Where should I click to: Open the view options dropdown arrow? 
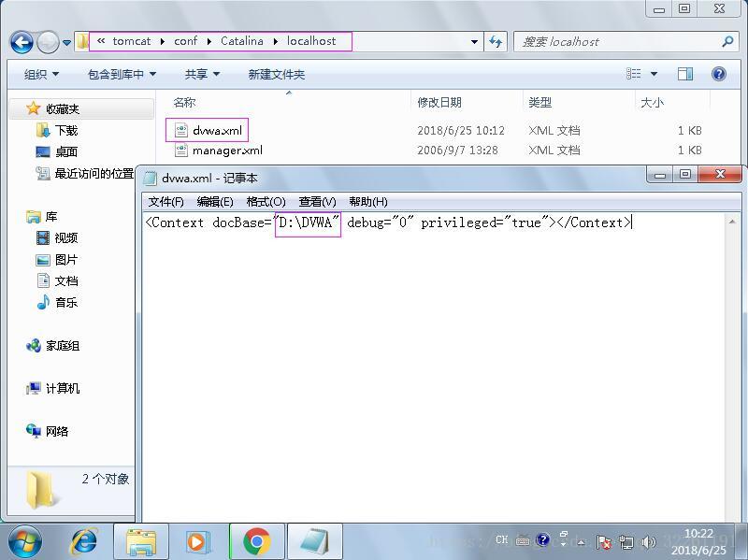[654, 74]
